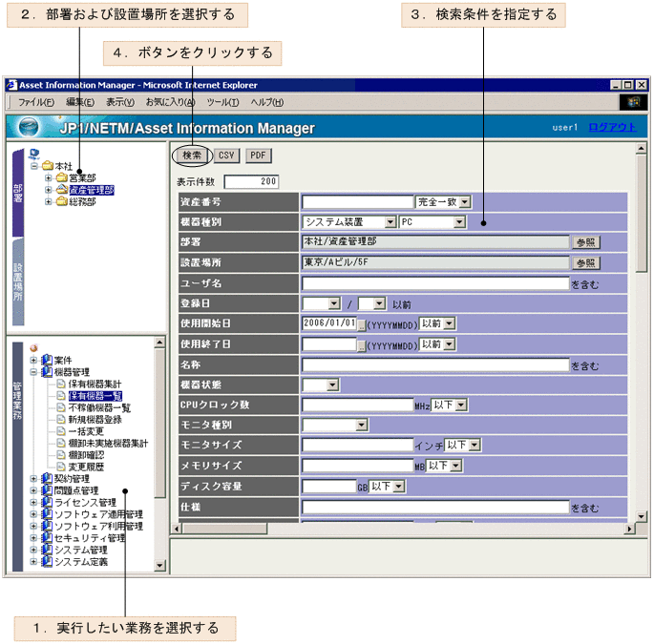Click the ライセンス管理 book icon
654x644 pixels.
[x=46, y=502]
